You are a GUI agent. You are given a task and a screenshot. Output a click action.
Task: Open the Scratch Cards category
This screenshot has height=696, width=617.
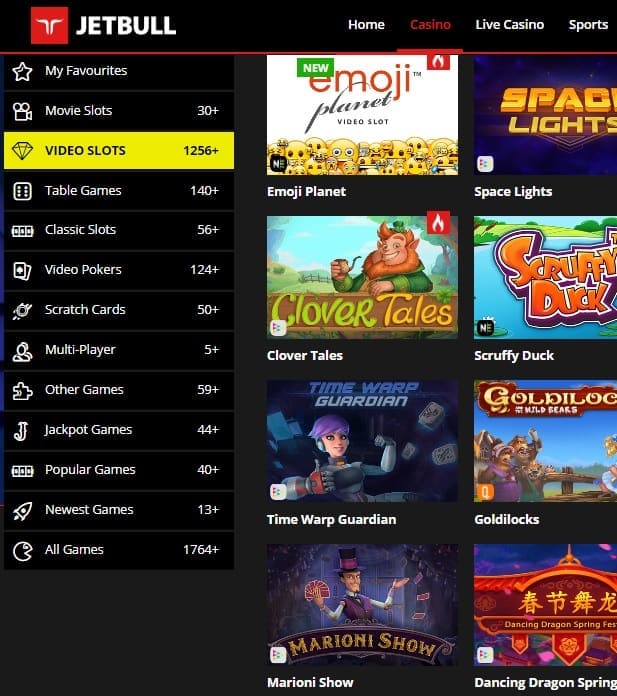[x=119, y=310]
